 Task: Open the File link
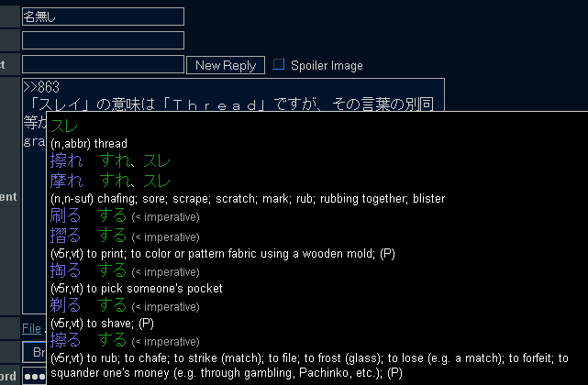coord(31,329)
